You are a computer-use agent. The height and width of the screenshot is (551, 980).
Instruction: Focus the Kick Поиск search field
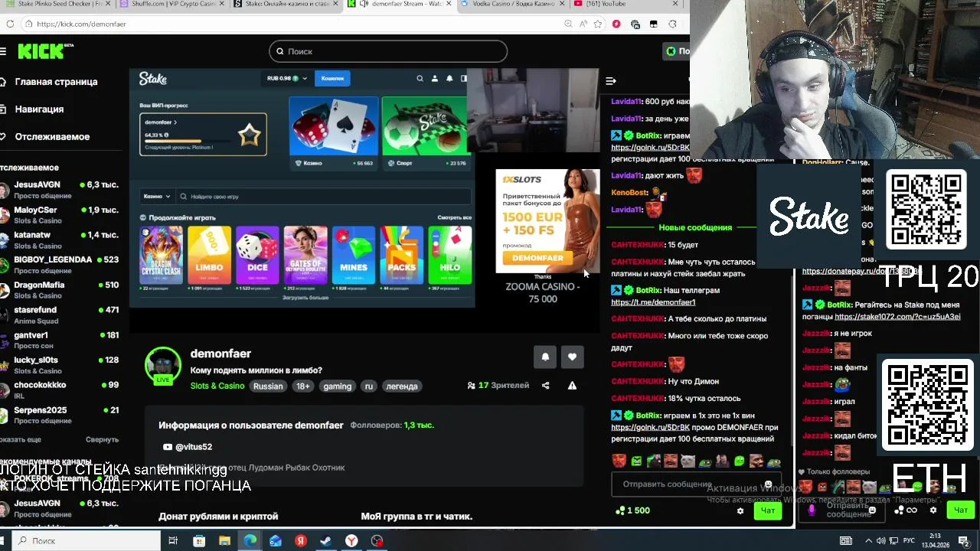[388, 51]
